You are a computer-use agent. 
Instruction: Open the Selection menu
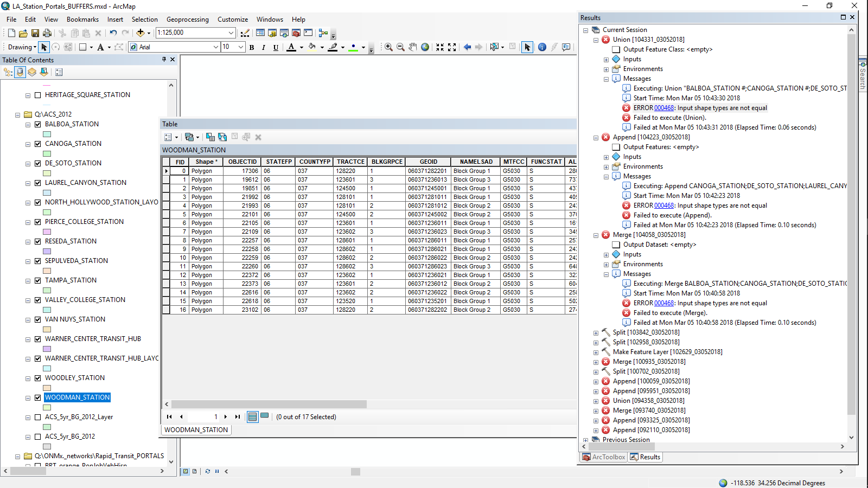(145, 20)
